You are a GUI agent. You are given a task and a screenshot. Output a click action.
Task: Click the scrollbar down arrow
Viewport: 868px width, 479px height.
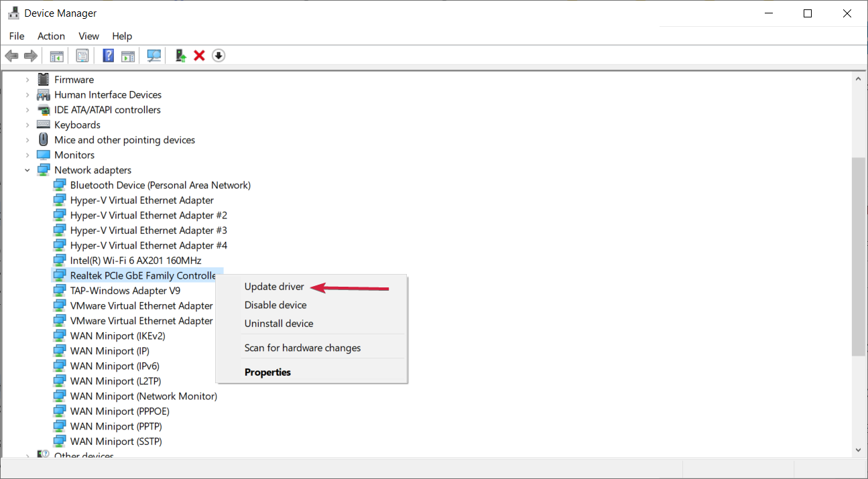[x=858, y=450]
